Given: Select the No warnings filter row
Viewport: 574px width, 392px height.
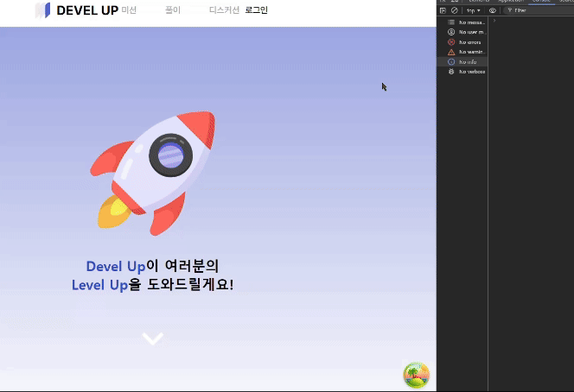Looking at the screenshot, I should pyautogui.click(x=462, y=52).
